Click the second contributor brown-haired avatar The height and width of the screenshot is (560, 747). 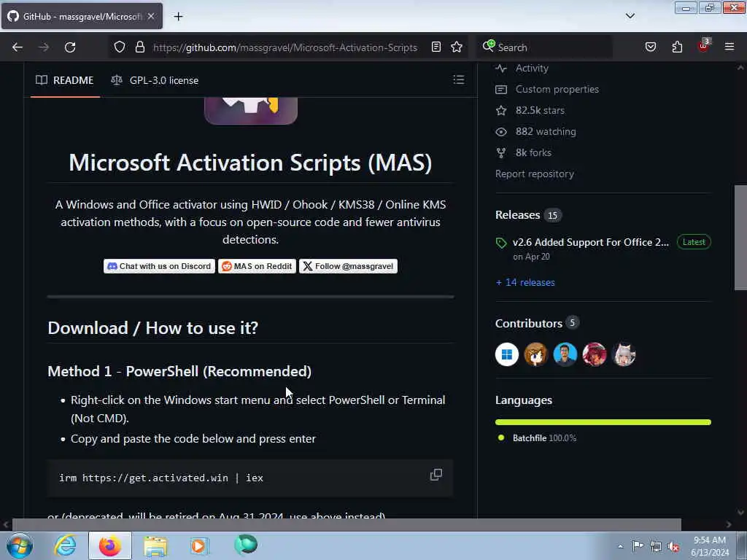[536, 354]
